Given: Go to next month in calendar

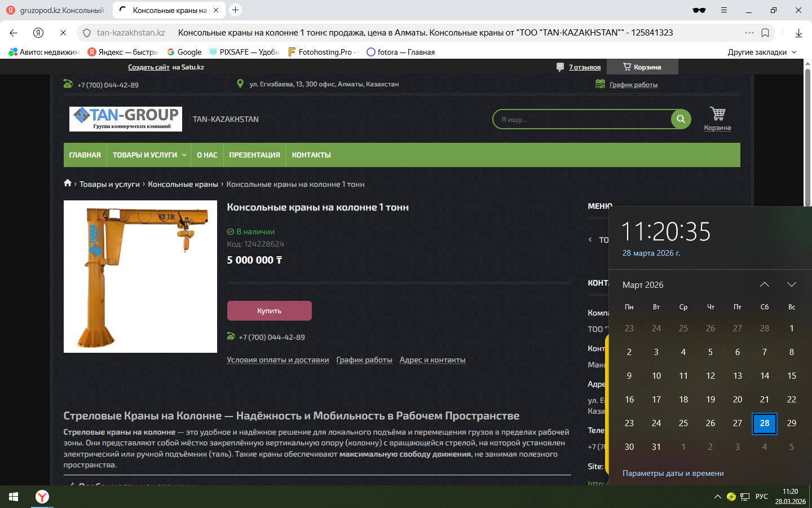Looking at the screenshot, I should pyautogui.click(x=792, y=284).
